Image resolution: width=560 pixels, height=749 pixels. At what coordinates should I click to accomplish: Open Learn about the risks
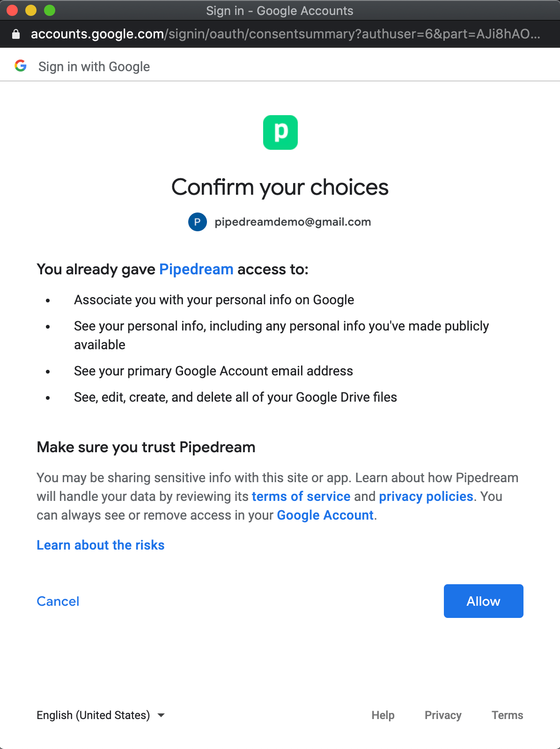(x=101, y=545)
